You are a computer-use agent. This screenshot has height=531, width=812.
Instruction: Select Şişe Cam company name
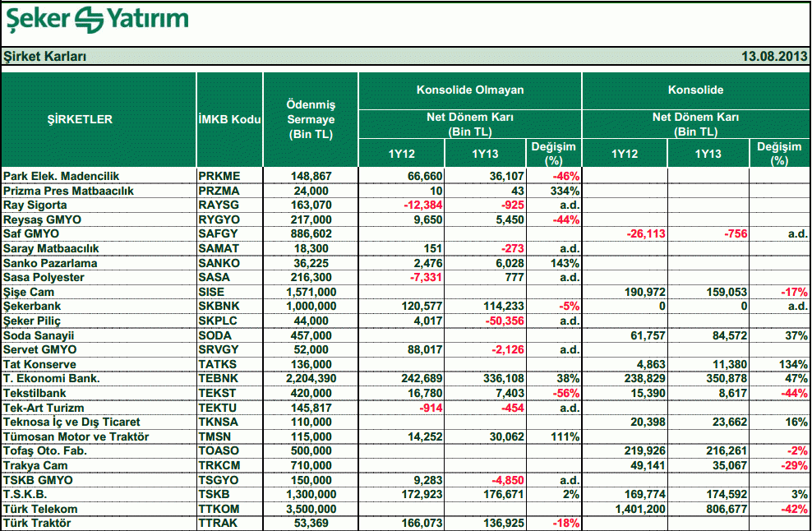[x=29, y=292]
